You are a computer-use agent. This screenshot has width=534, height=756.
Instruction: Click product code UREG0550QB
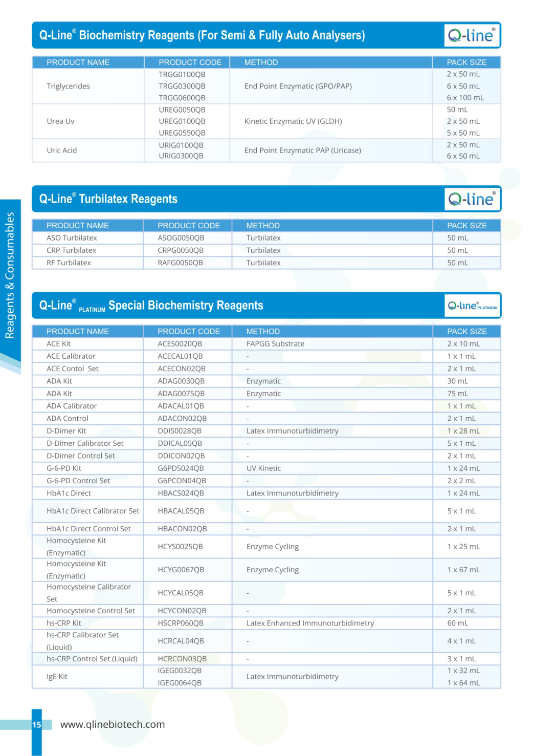(x=182, y=133)
